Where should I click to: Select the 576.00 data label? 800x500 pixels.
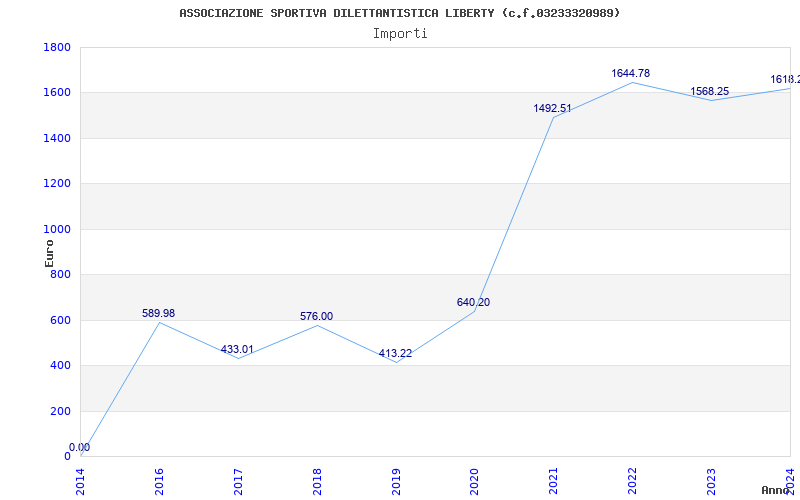click(316, 316)
